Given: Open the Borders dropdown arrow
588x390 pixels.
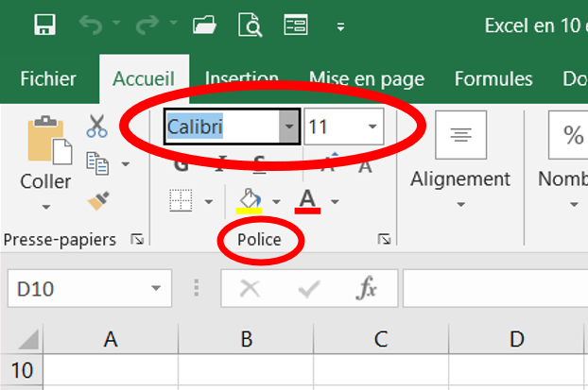Looking at the screenshot, I should pyautogui.click(x=209, y=202).
